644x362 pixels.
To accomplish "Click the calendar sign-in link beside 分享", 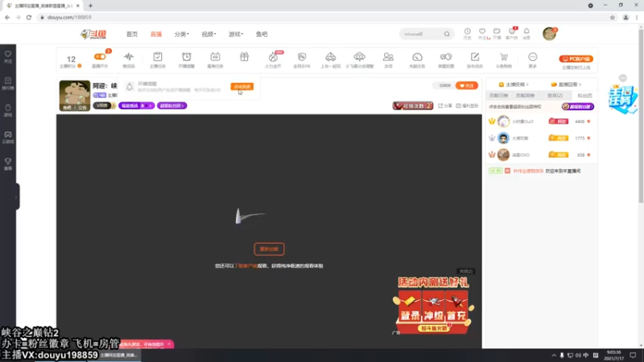I will click(x=468, y=106).
